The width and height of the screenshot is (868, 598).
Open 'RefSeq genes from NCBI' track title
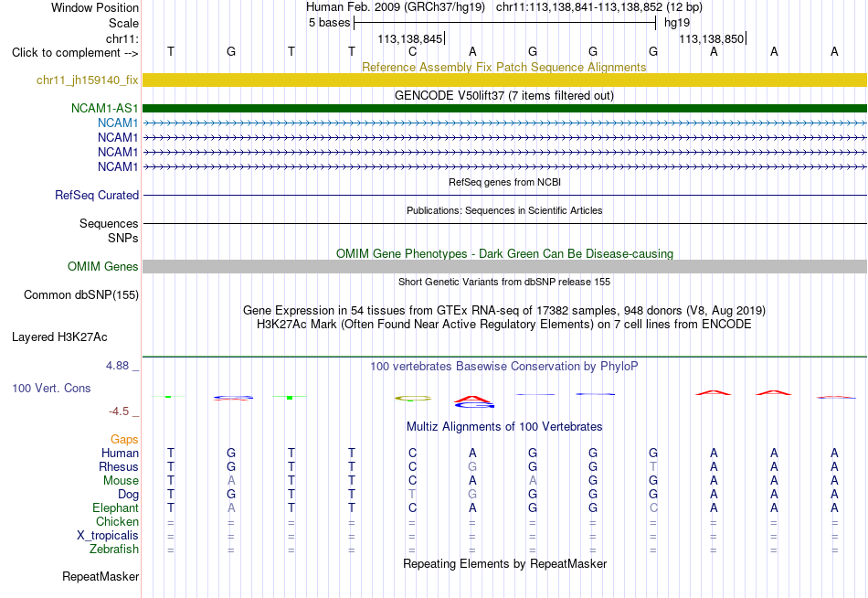click(x=504, y=182)
